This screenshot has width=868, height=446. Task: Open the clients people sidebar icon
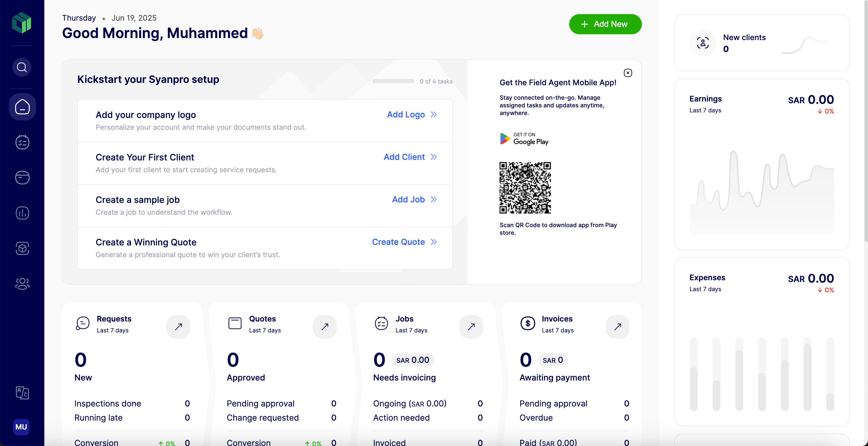22,284
